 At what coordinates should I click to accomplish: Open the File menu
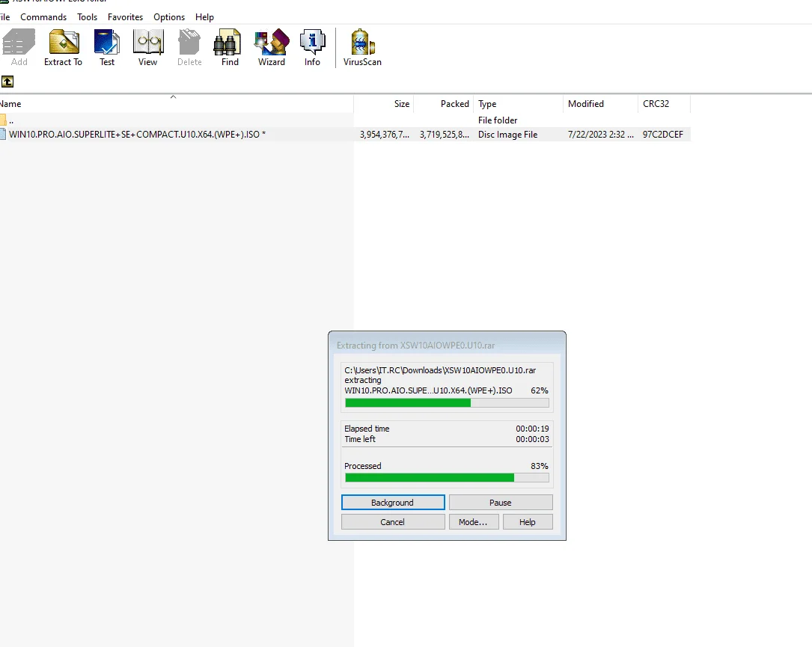pos(4,17)
